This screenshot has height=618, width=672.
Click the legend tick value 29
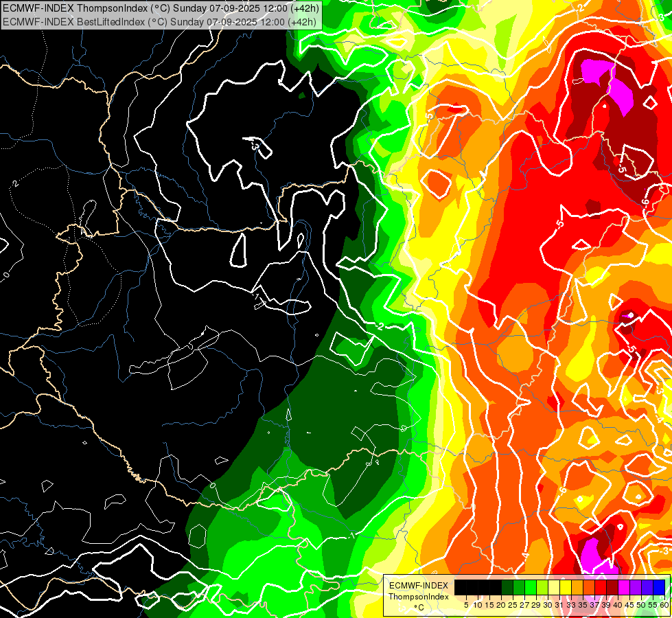click(x=536, y=605)
